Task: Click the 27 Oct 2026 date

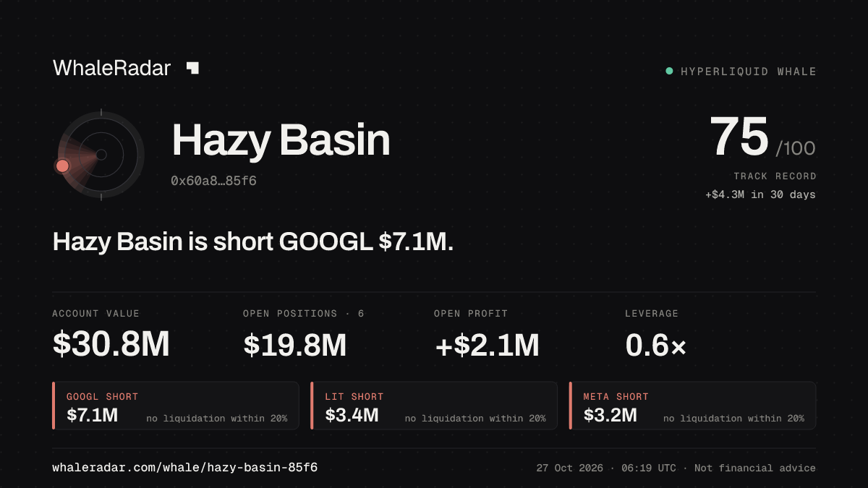Action: coord(570,468)
